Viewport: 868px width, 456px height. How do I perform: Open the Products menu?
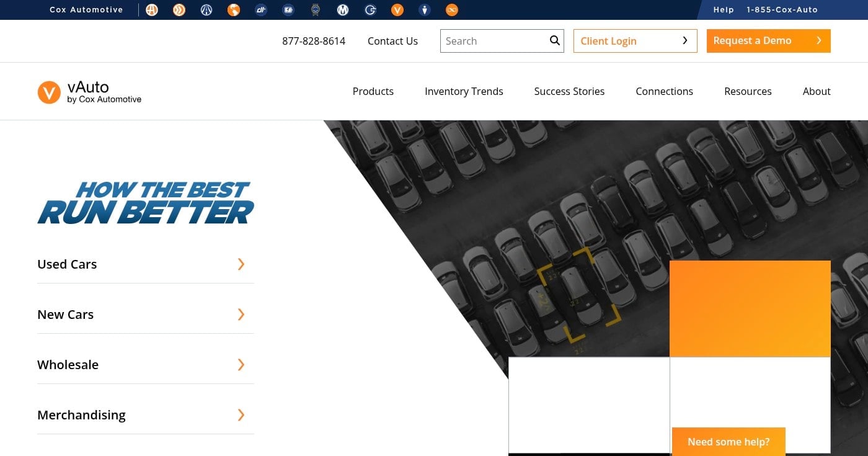[x=373, y=91]
